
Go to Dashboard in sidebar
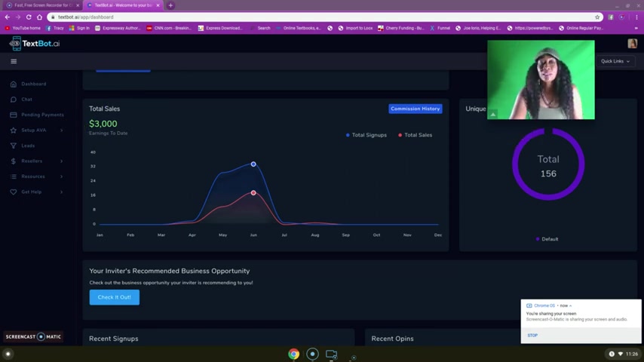[34, 84]
